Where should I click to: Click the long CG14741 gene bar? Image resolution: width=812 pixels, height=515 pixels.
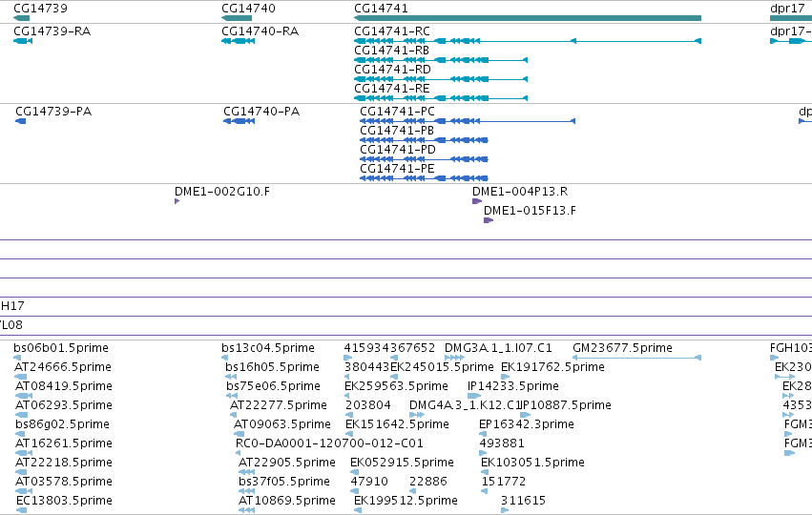(527, 18)
